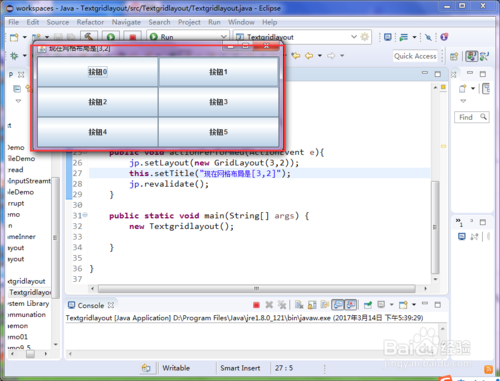
Task: Expand Forward history dropdown arrow
Action: pyautogui.click(x=342, y=55)
